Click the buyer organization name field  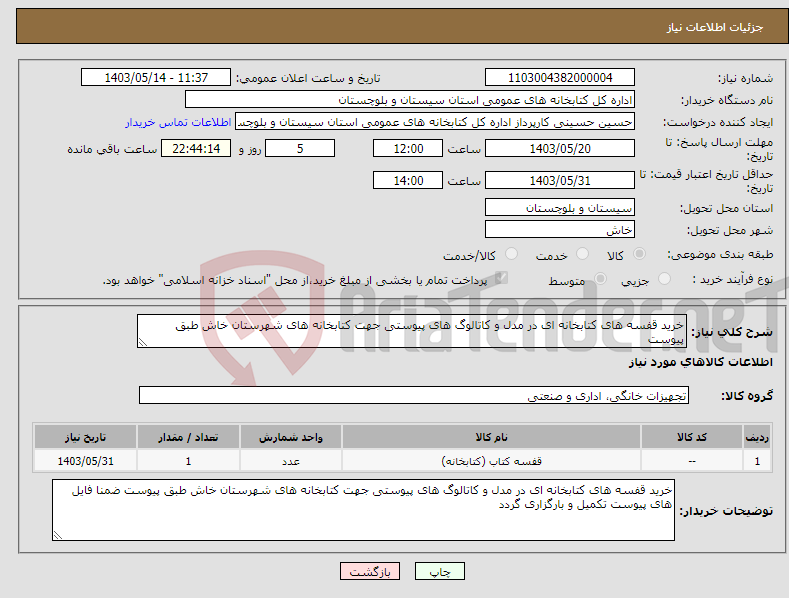pos(410,100)
